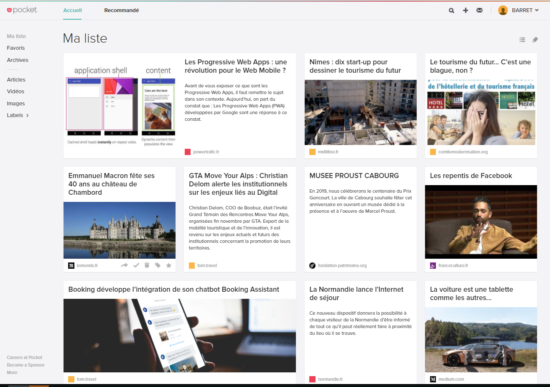Click franceculture.fr favicon icon

click(x=433, y=266)
